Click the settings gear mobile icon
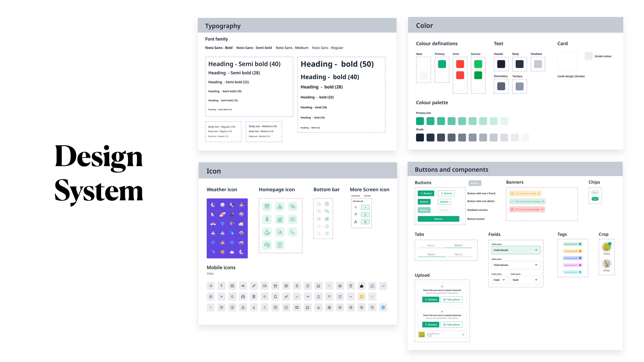The height and width of the screenshot is (362, 644). (x=286, y=286)
